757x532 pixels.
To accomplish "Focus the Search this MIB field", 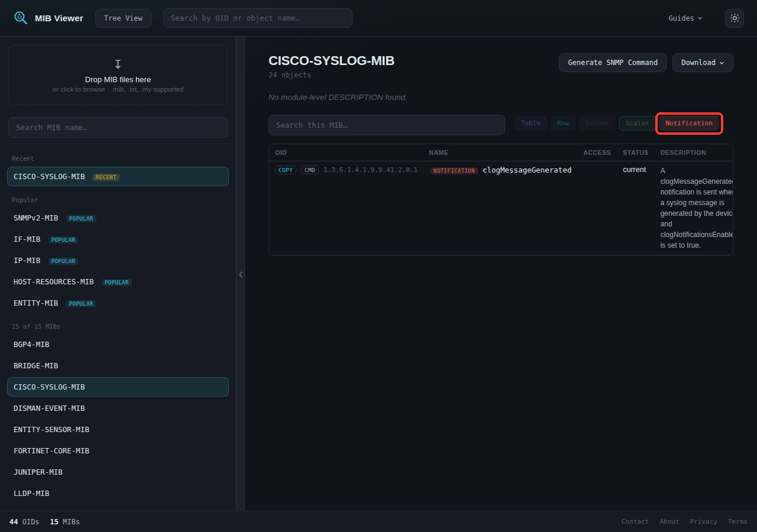I will [x=387, y=125].
